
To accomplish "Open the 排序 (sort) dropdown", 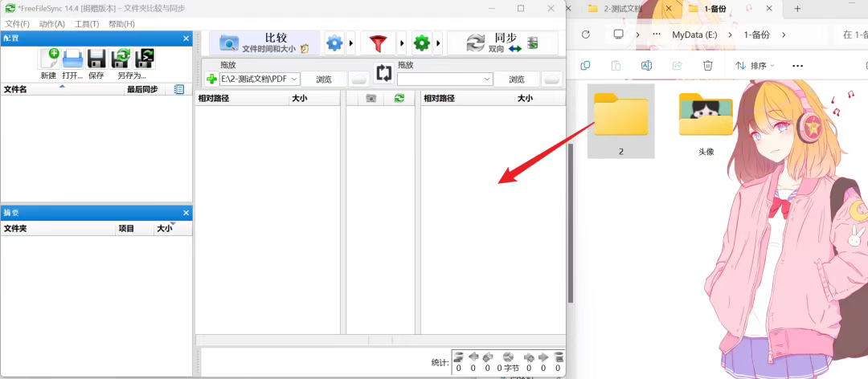I will (x=755, y=65).
